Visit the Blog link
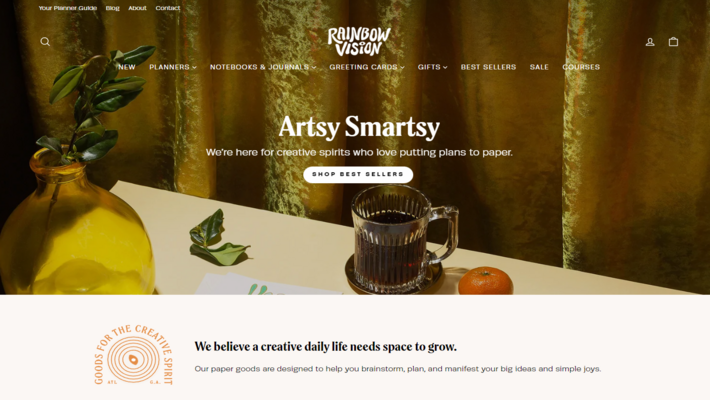The height and width of the screenshot is (400, 710). (112, 8)
